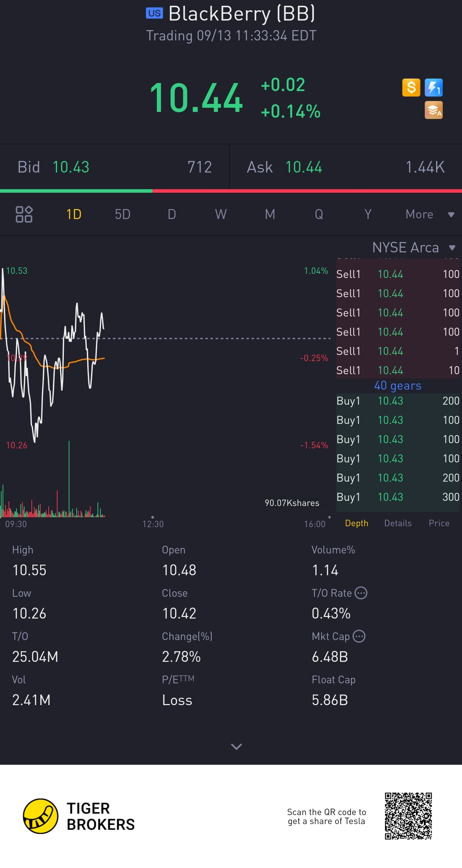
Task: Tap the 10.44 current price
Action: 196,98
